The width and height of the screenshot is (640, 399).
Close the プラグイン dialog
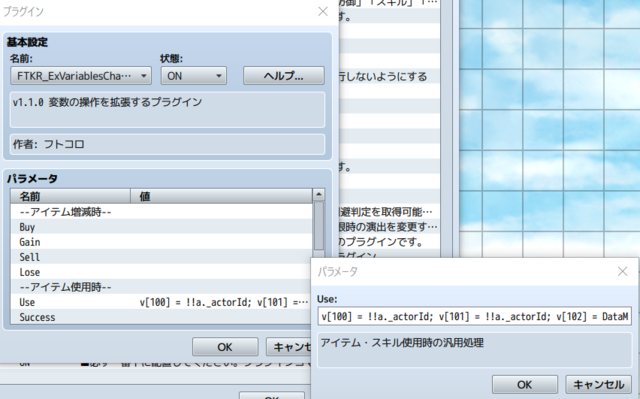point(323,11)
